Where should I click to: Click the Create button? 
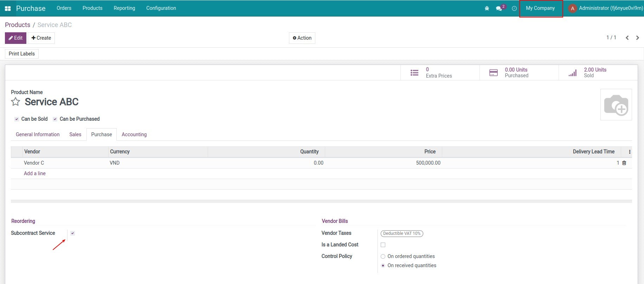[41, 38]
